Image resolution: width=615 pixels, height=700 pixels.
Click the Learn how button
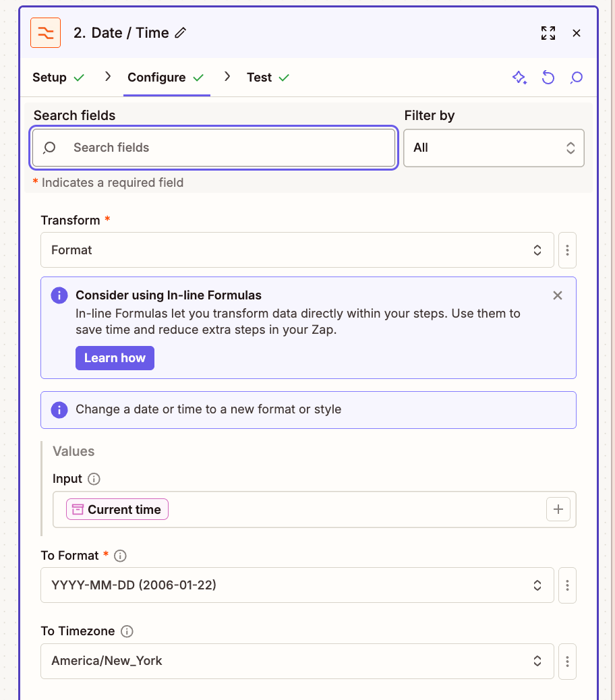pyautogui.click(x=115, y=357)
